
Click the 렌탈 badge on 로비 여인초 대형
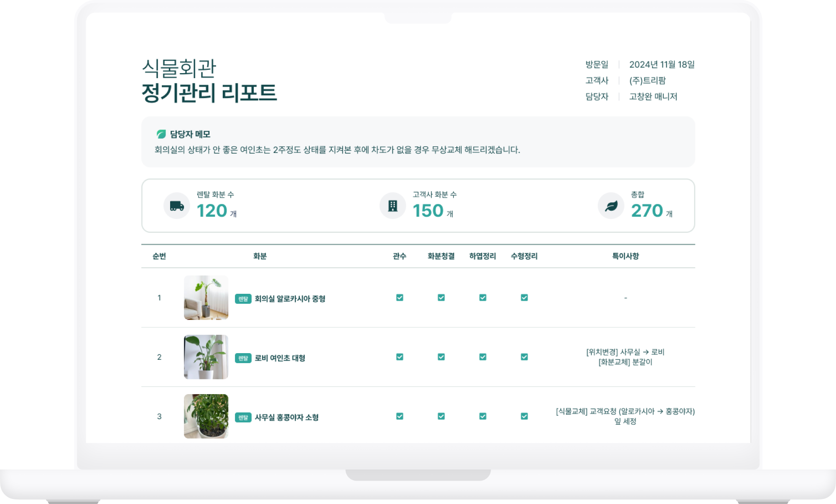click(x=243, y=358)
